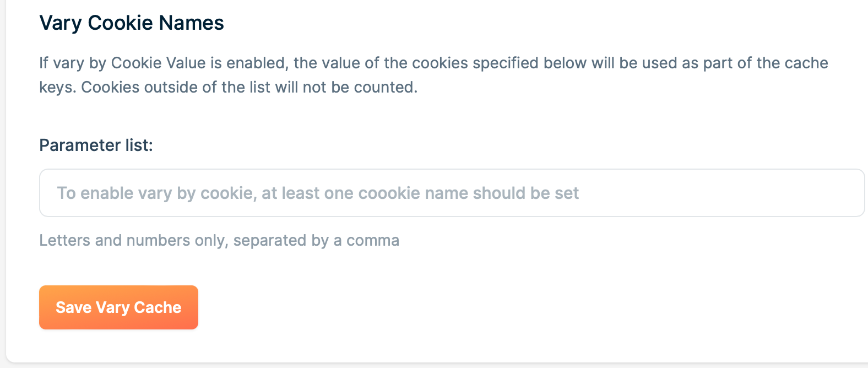Select the Vary Cookie Names heading
The image size is (868, 368).
(x=132, y=23)
